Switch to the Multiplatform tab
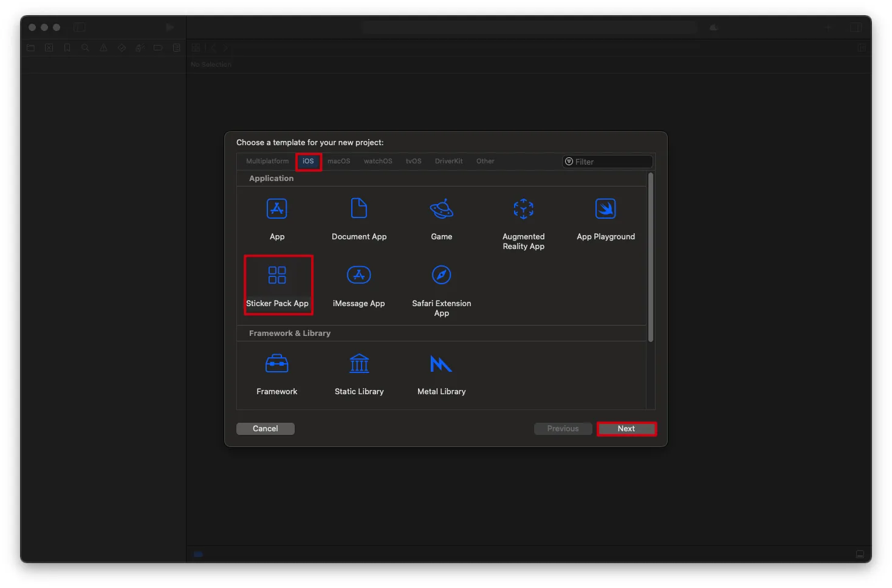 coord(267,162)
